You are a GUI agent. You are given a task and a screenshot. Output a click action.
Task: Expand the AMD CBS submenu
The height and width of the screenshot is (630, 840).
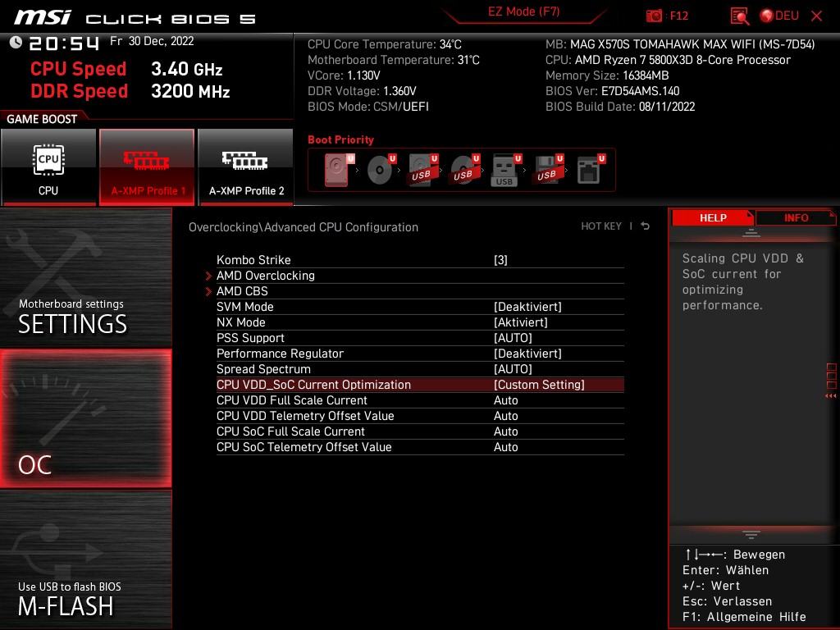click(x=242, y=291)
